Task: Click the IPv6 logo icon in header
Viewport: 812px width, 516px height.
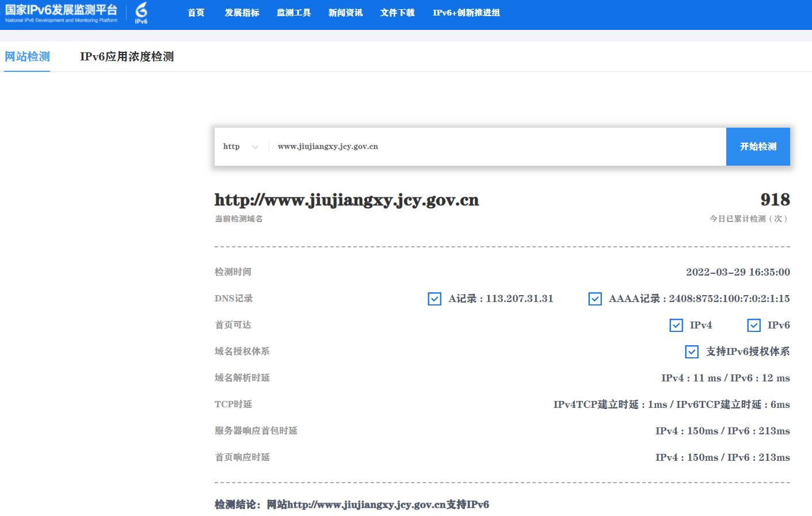Action: click(x=141, y=13)
